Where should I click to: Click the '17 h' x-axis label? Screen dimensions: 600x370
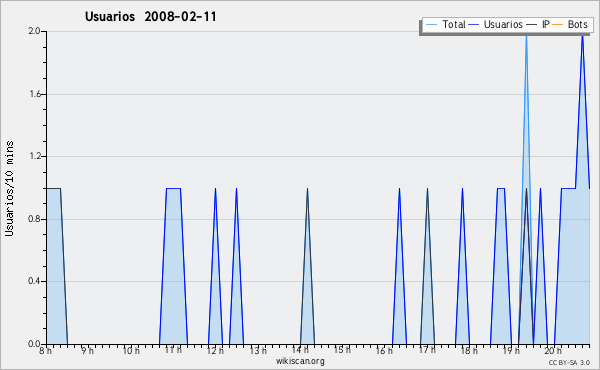pyautogui.click(x=427, y=350)
